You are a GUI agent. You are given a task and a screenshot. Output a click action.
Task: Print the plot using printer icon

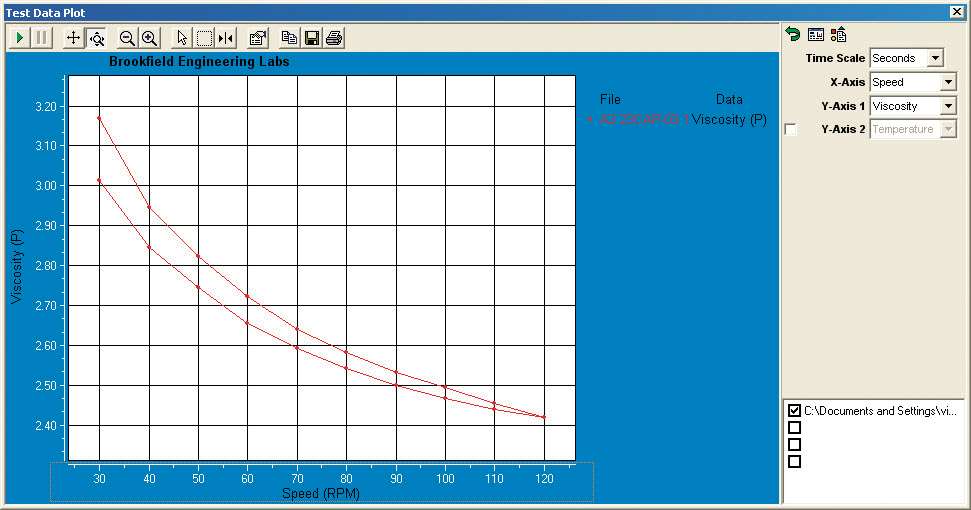[x=334, y=38]
